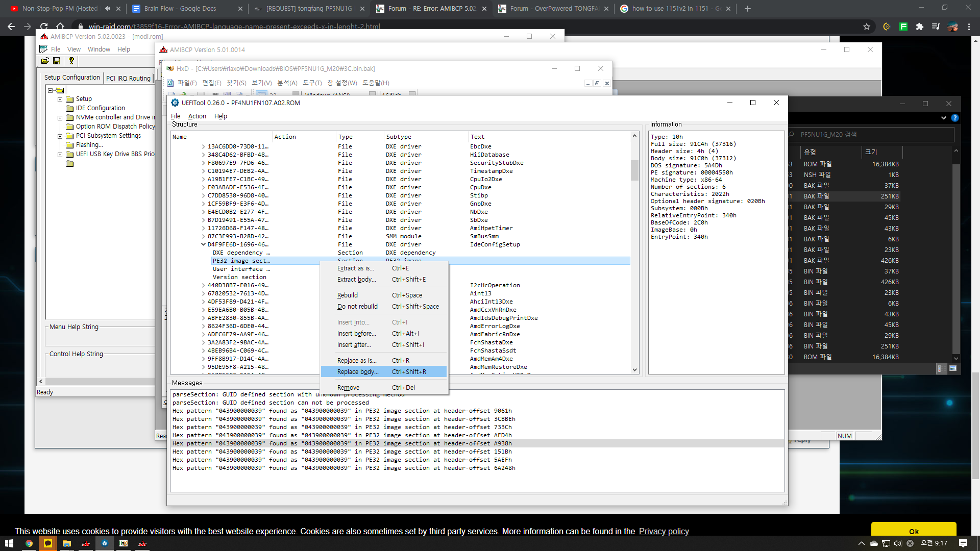Open the Privacy policy link
980x551 pixels.
[x=664, y=531]
